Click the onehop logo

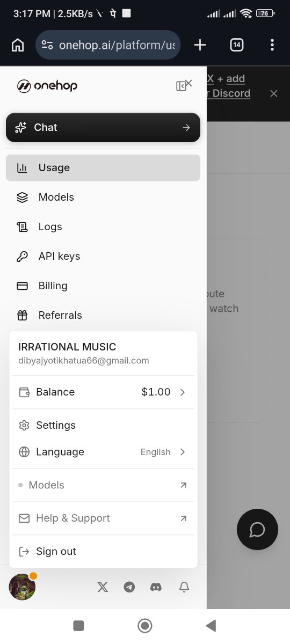point(47,86)
